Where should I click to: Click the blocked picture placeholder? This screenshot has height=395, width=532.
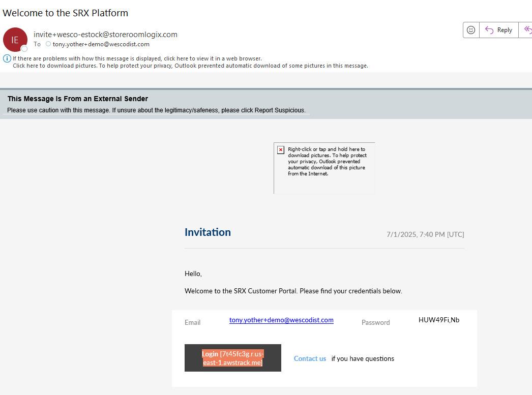click(324, 168)
